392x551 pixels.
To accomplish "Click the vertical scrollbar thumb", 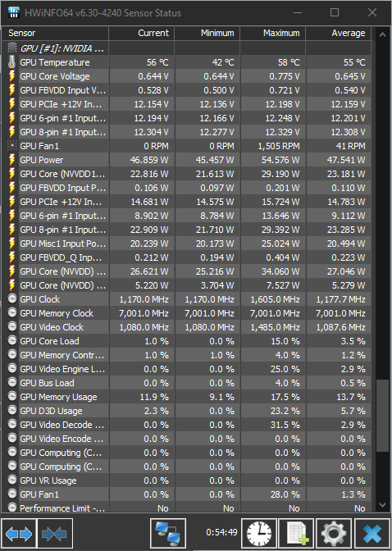I will coord(382,416).
